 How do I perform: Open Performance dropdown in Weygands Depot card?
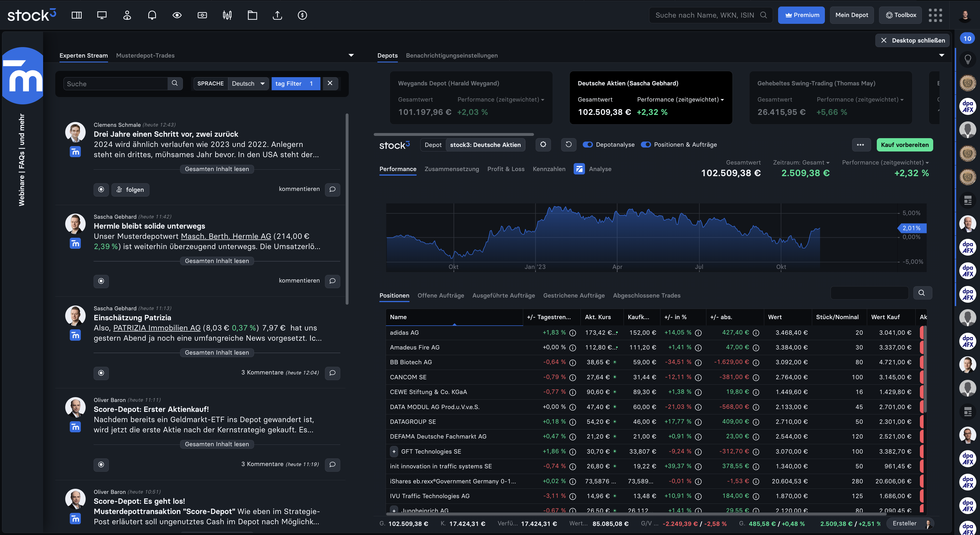[x=501, y=99]
